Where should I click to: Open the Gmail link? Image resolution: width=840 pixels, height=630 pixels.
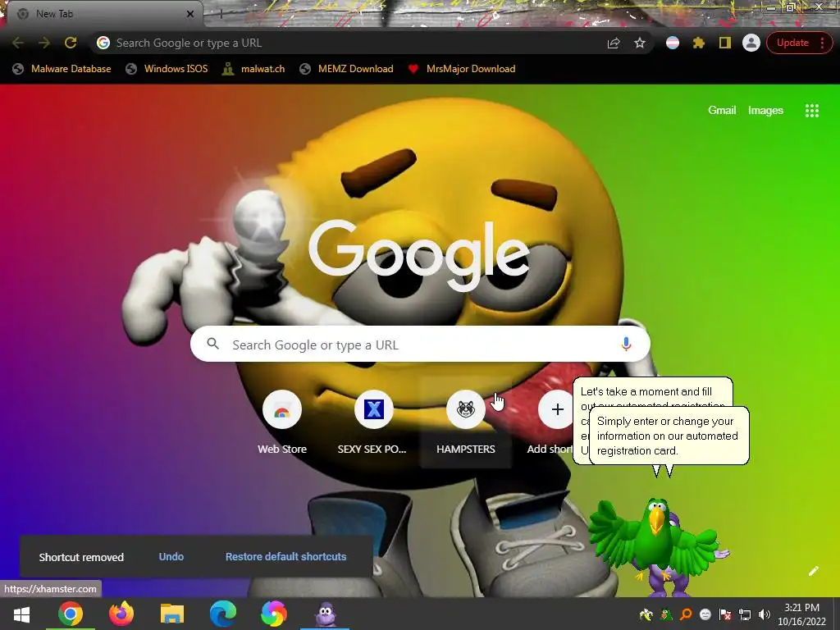click(722, 111)
